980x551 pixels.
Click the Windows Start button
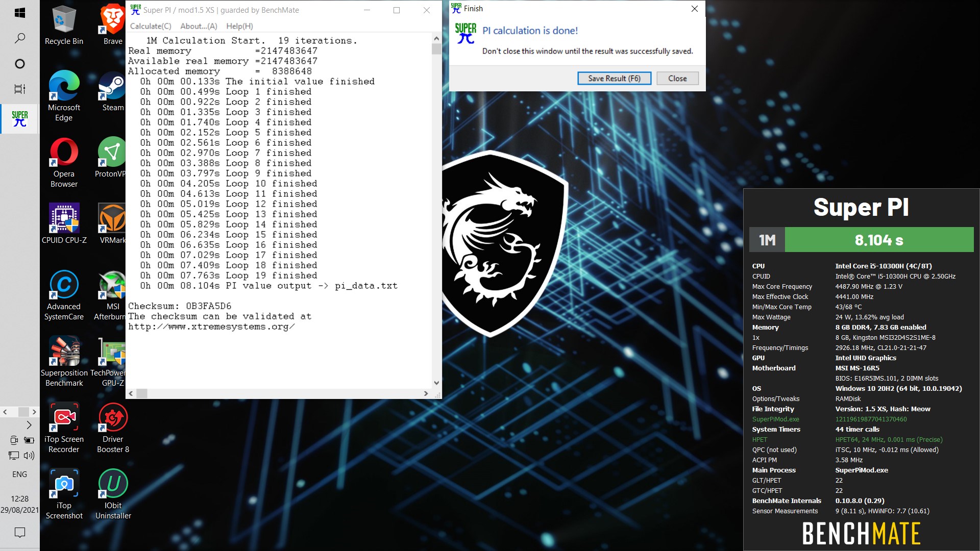click(x=19, y=13)
